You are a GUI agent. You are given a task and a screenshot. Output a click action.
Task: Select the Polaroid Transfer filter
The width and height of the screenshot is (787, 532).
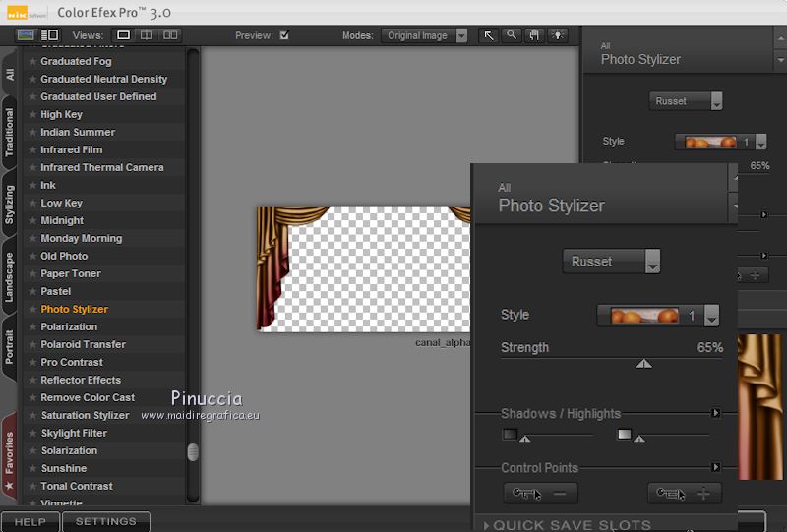pos(84,344)
